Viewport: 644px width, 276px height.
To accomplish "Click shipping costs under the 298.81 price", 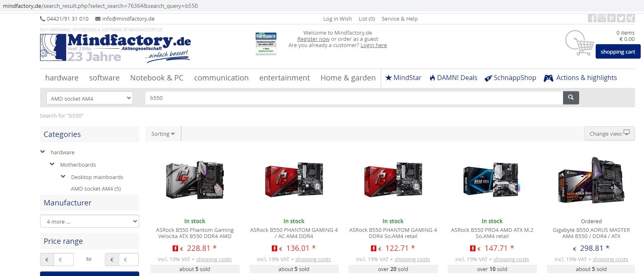I will click(611, 259).
